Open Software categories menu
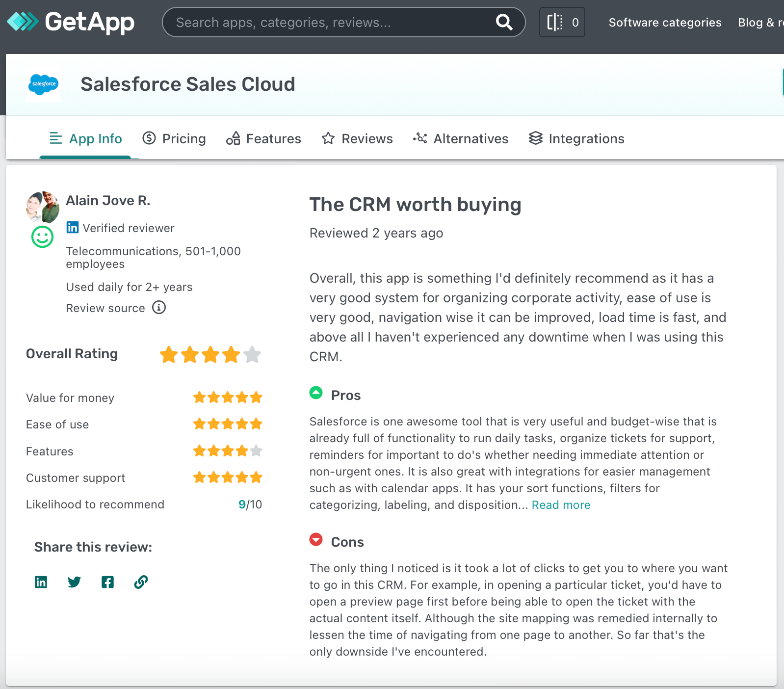The image size is (784, 689). click(x=665, y=23)
